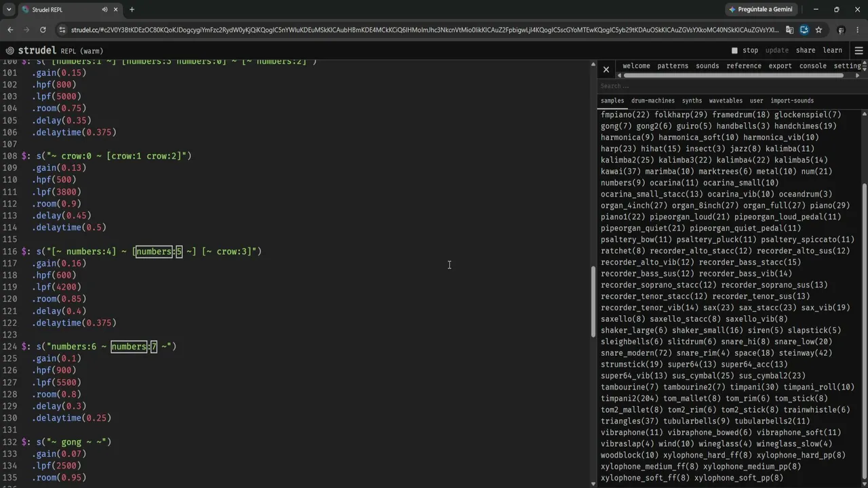Toggle the hamburger menu panel icon
The image size is (868, 488).
[859, 51]
